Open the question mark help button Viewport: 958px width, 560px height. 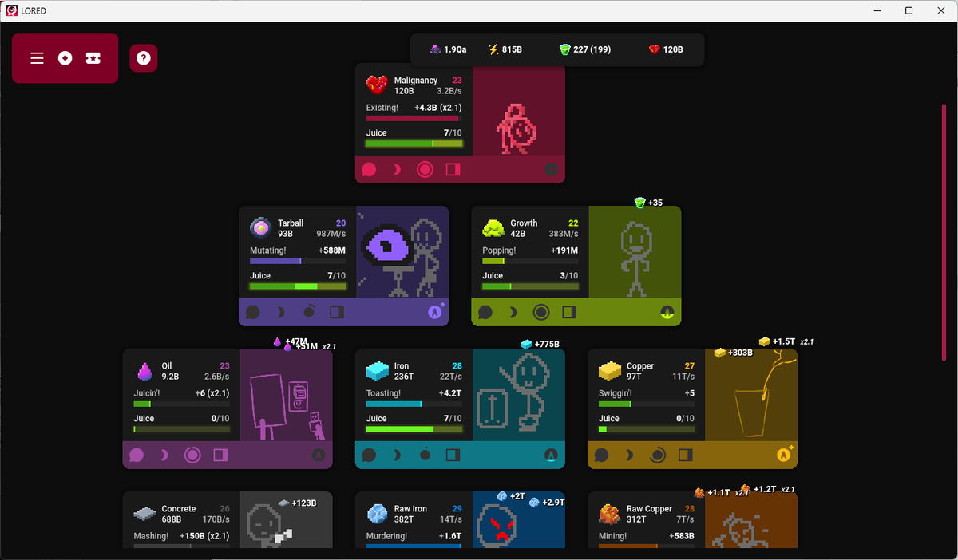[144, 58]
